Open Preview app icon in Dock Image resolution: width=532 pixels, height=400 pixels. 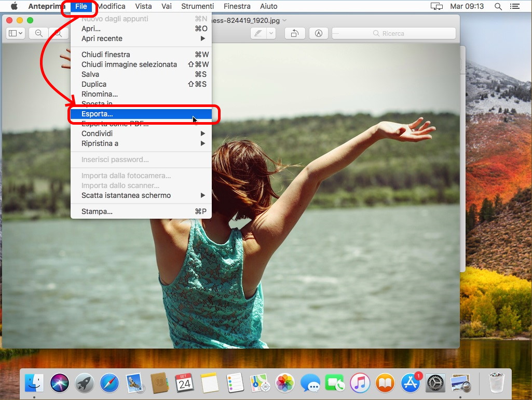pos(460,383)
